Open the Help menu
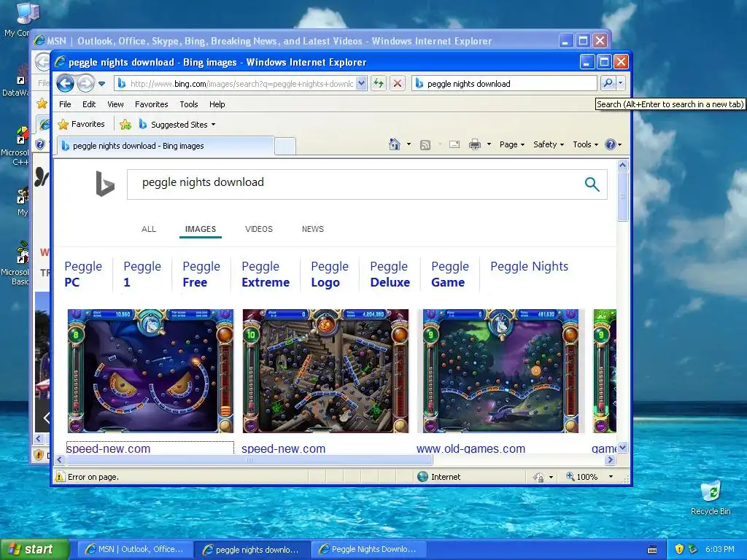 click(x=217, y=104)
